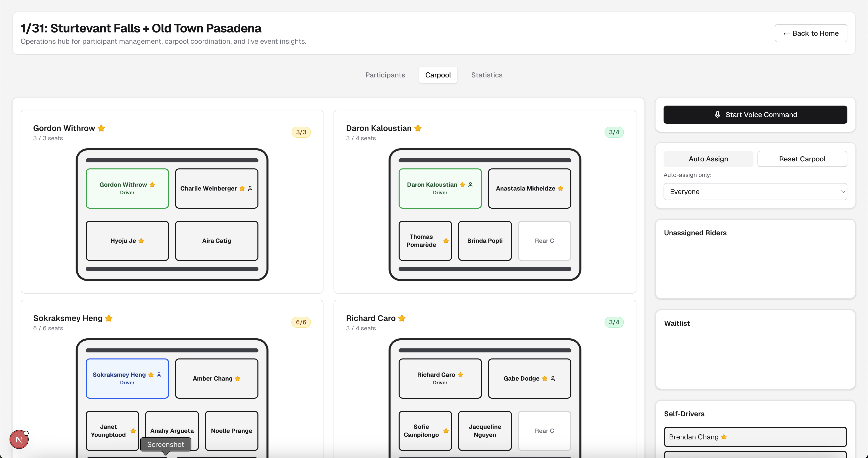Click the 3/4 seat badge on Richard Caro's card
868x458 pixels.
click(x=614, y=322)
